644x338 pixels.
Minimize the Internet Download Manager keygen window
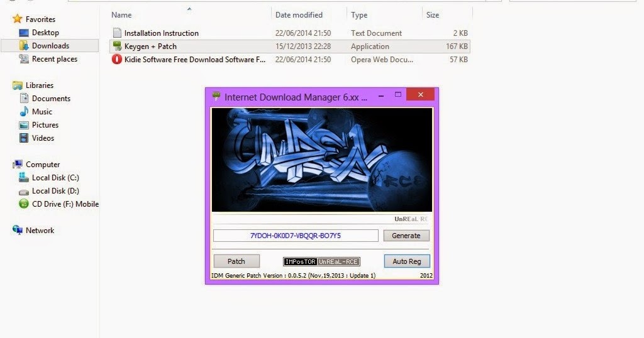381,95
